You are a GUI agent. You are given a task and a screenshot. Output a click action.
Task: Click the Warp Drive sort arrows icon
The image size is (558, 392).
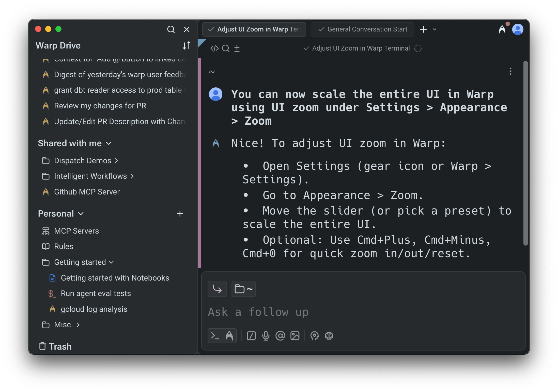click(x=187, y=45)
